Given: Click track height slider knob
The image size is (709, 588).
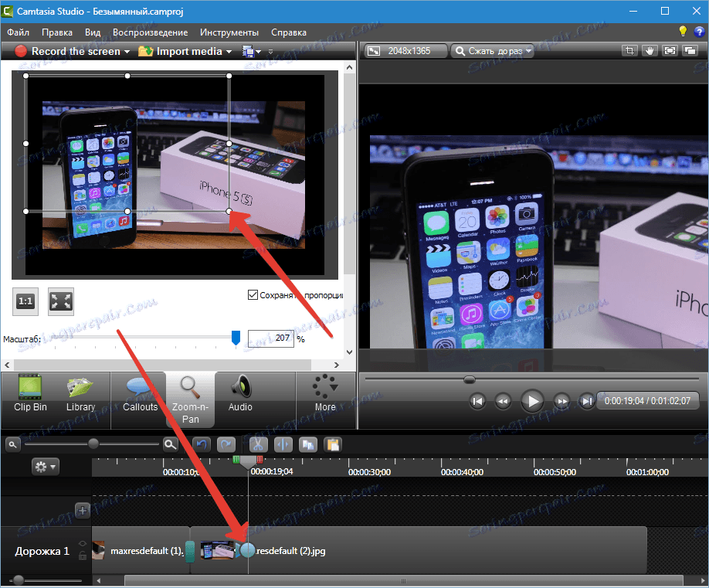Looking at the screenshot, I should [19, 580].
